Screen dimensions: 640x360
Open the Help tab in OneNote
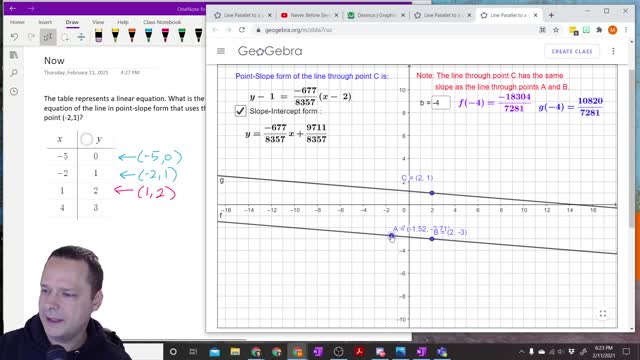(x=123, y=22)
